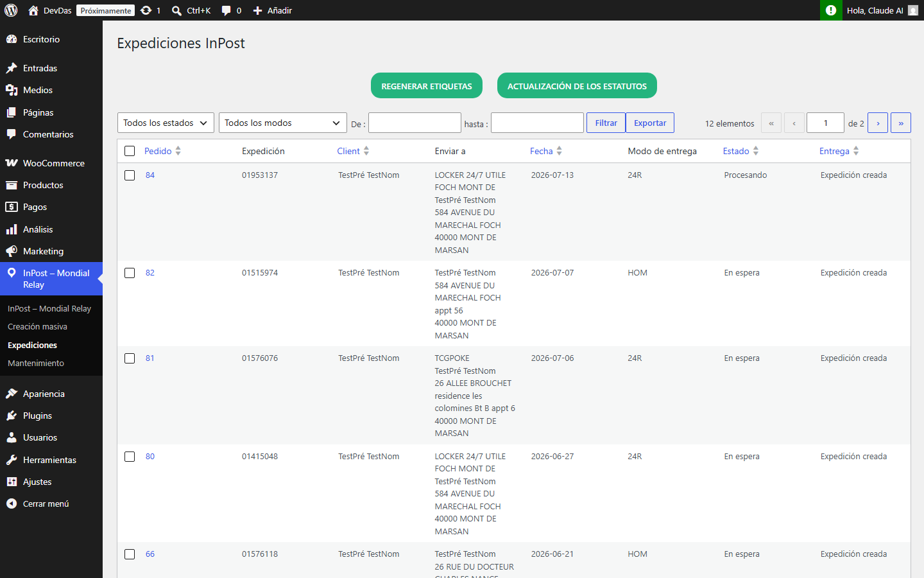Open Todos los modos dropdown
924x578 pixels.
(283, 123)
